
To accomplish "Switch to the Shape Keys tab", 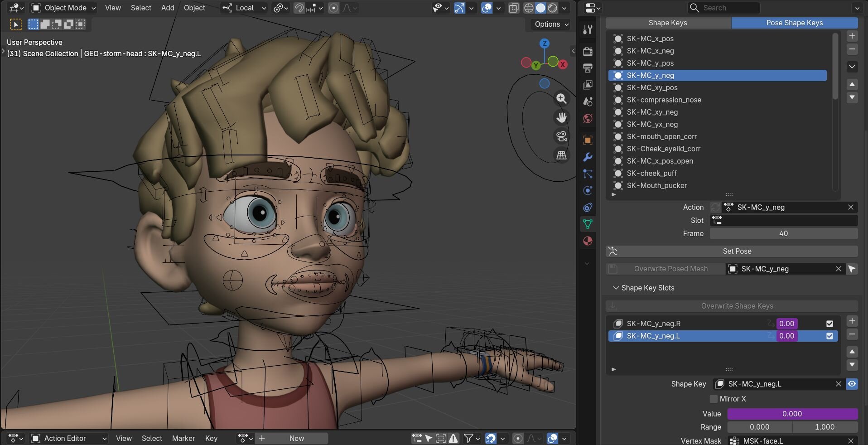I will 668,23.
